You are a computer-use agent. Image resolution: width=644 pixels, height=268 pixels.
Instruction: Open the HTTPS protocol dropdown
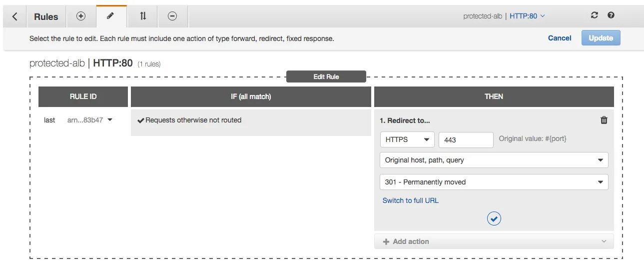click(407, 140)
